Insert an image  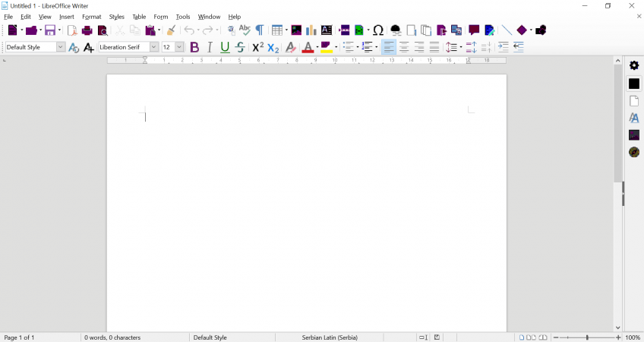click(x=296, y=30)
